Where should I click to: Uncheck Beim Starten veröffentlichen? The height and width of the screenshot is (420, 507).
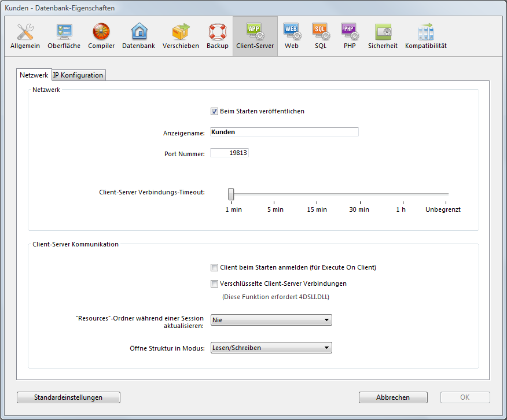(214, 111)
